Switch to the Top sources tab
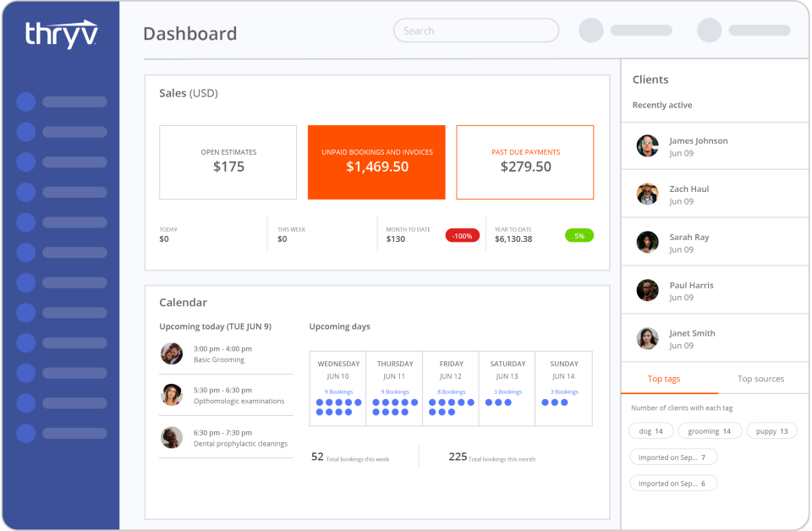The image size is (812, 531). [x=760, y=378]
